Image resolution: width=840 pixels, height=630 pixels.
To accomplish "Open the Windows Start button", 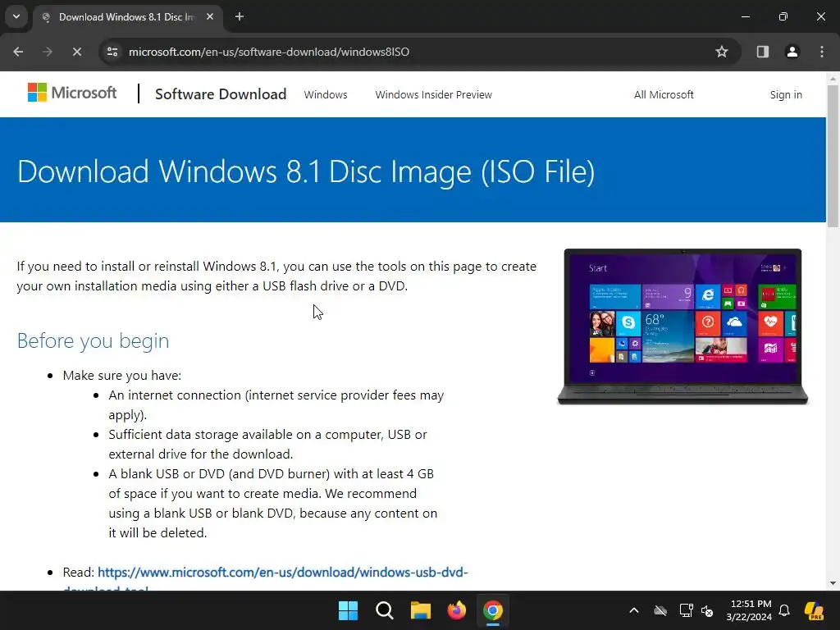I will point(348,610).
